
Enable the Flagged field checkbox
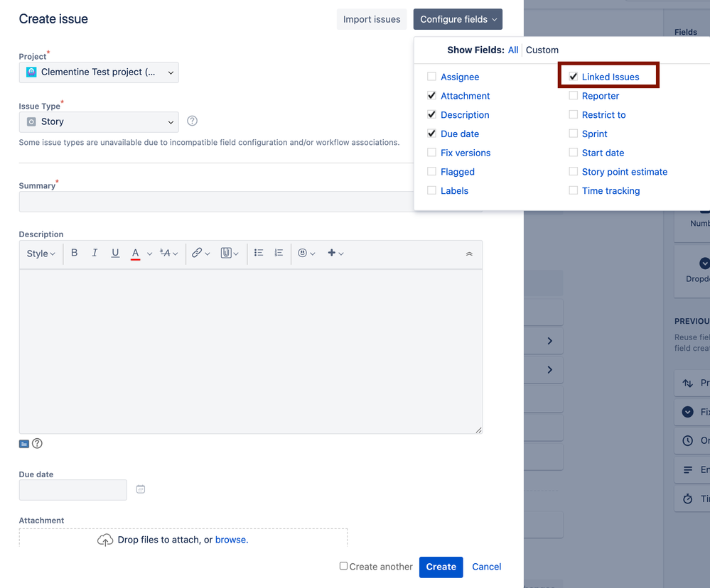click(431, 171)
